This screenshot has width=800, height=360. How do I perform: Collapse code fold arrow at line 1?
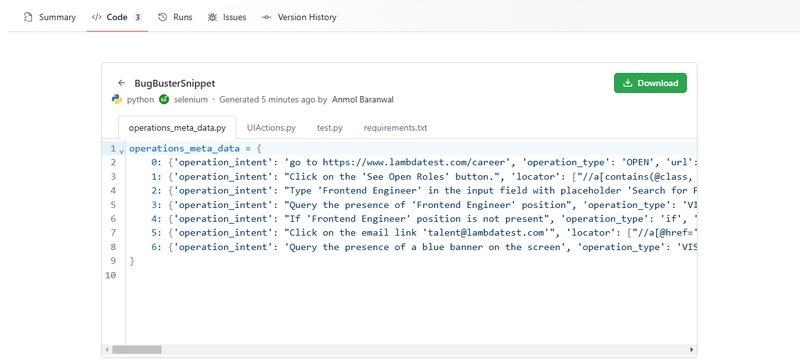click(x=121, y=151)
